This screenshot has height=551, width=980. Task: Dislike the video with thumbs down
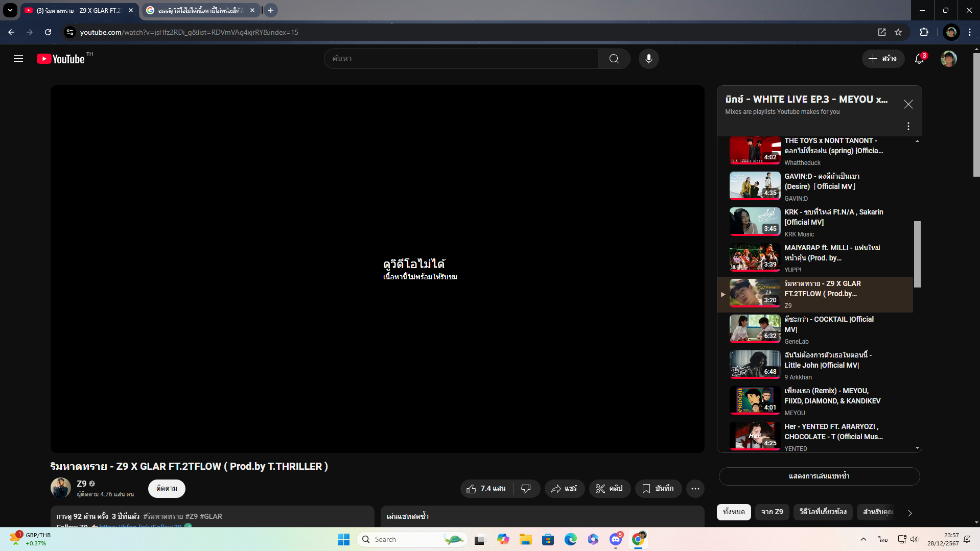[x=526, y=489]
